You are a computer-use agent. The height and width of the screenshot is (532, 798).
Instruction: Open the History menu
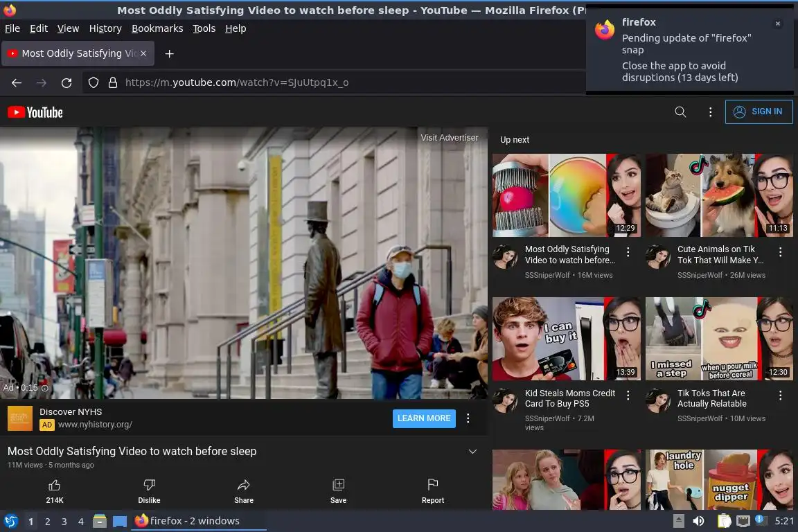(105, 28)
